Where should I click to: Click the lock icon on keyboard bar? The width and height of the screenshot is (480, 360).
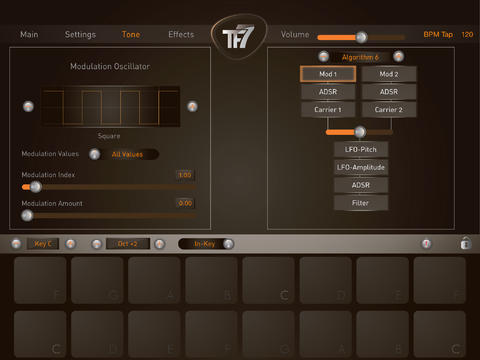[466, 243]
